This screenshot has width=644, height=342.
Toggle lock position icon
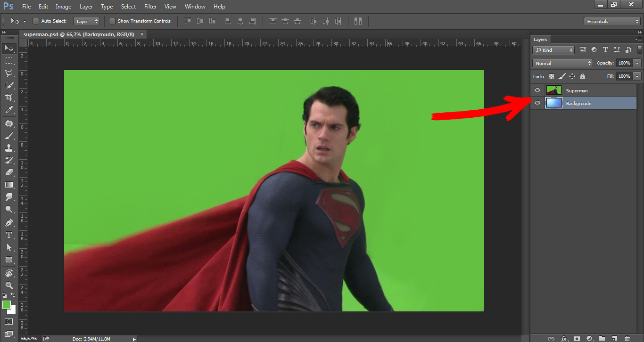point(572,76)
